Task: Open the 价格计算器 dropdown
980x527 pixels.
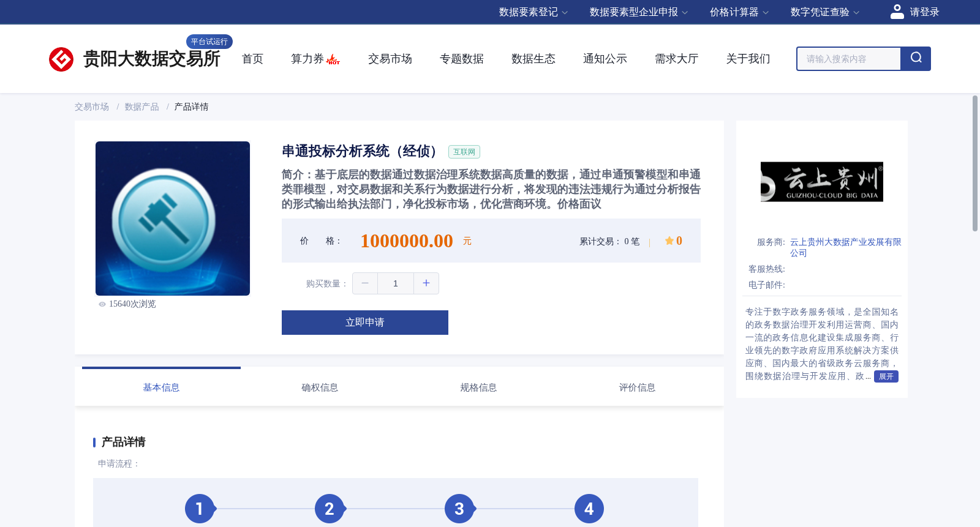Action: 739,12
